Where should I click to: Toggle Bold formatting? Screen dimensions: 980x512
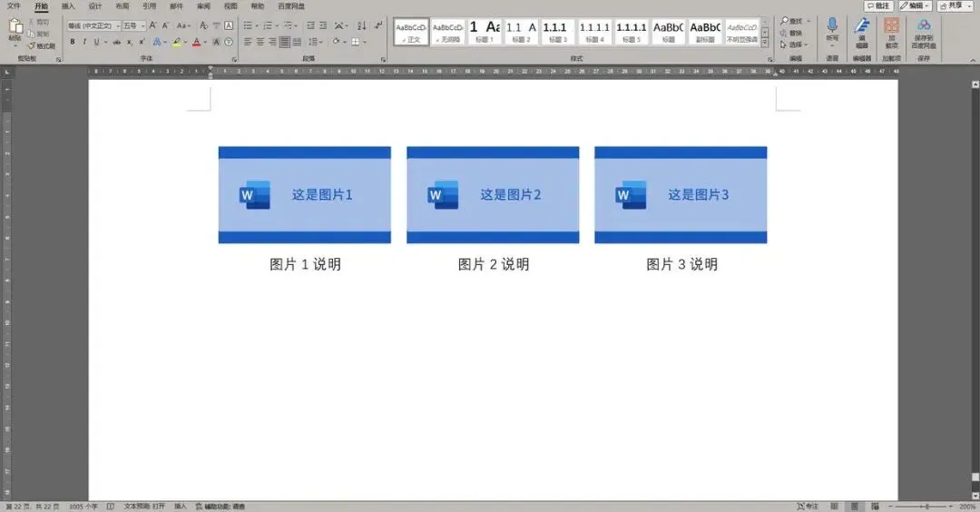pyautogui.click(x=73, y=42)
